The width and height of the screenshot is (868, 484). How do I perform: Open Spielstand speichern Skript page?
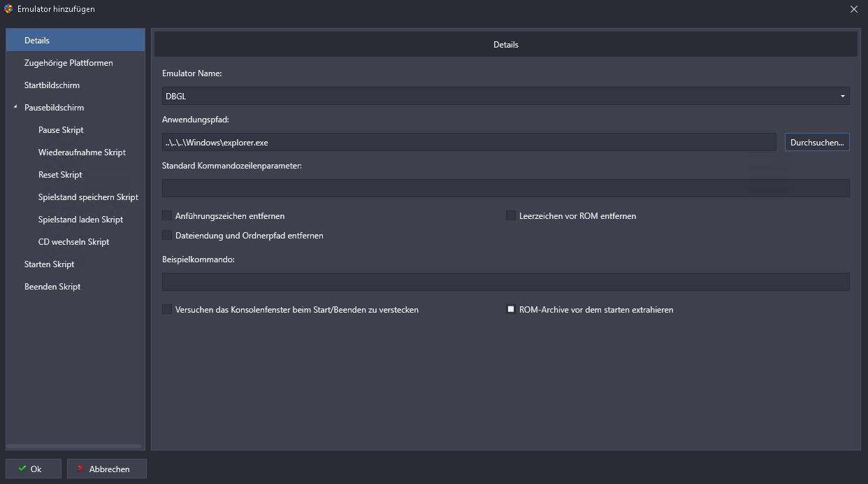click(88, 197)
